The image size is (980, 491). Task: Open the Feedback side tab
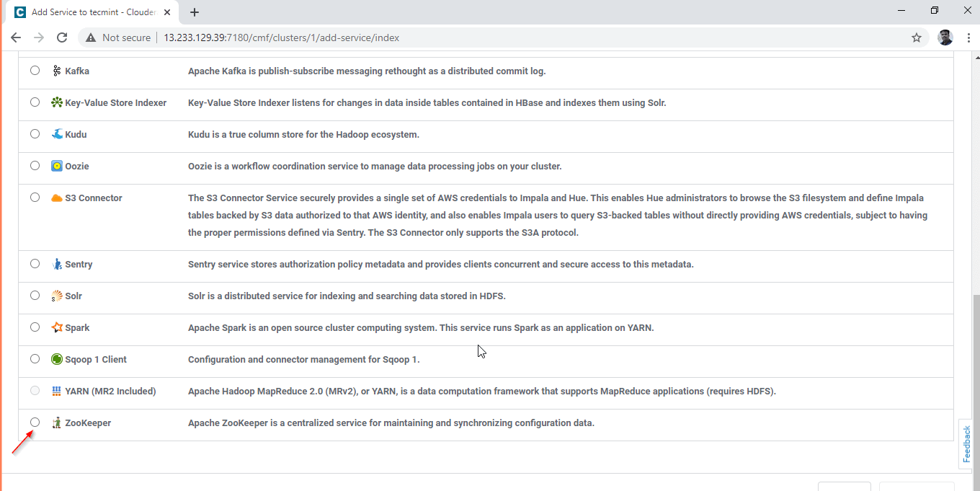pyautogui.click(x=968, y=443)
